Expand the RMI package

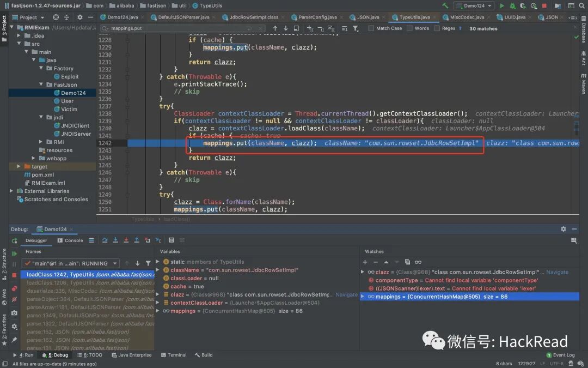point(41,142)
